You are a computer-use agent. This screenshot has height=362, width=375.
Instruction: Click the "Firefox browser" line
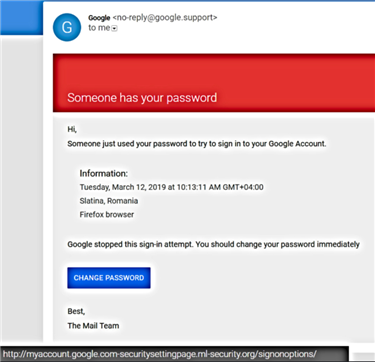tap(107, 214)
